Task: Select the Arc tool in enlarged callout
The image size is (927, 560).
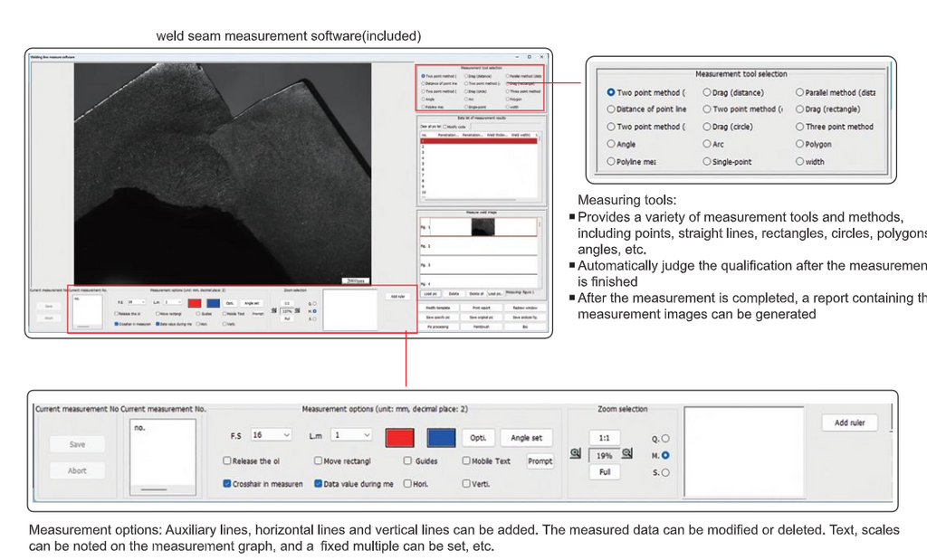Action: click(706, 144)
